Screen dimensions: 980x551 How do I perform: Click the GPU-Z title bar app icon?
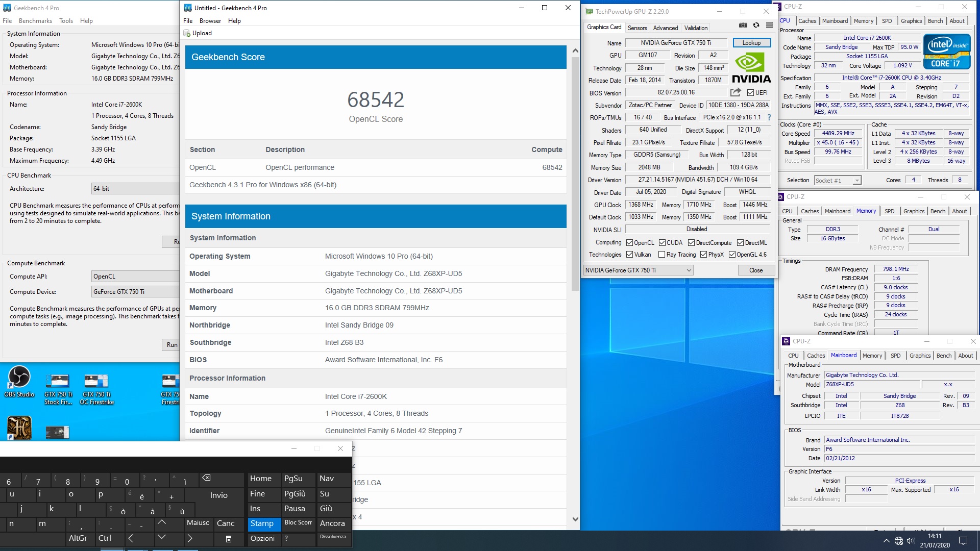click(x=590, y=11)
